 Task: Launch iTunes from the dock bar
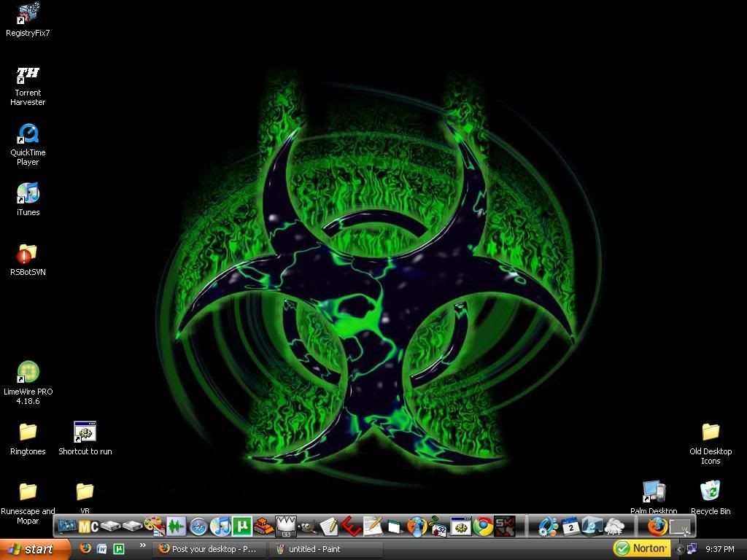[x=220, y=526]
